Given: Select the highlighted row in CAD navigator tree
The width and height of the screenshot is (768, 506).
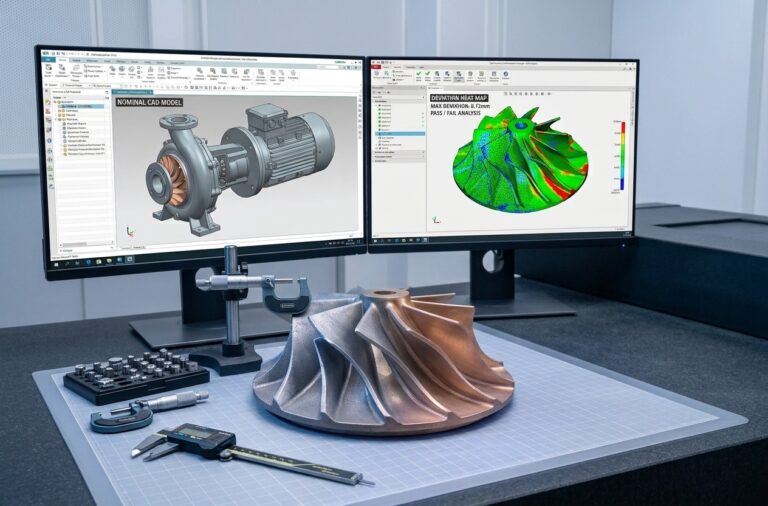Looking at the screenshot, I should (81, 106).
